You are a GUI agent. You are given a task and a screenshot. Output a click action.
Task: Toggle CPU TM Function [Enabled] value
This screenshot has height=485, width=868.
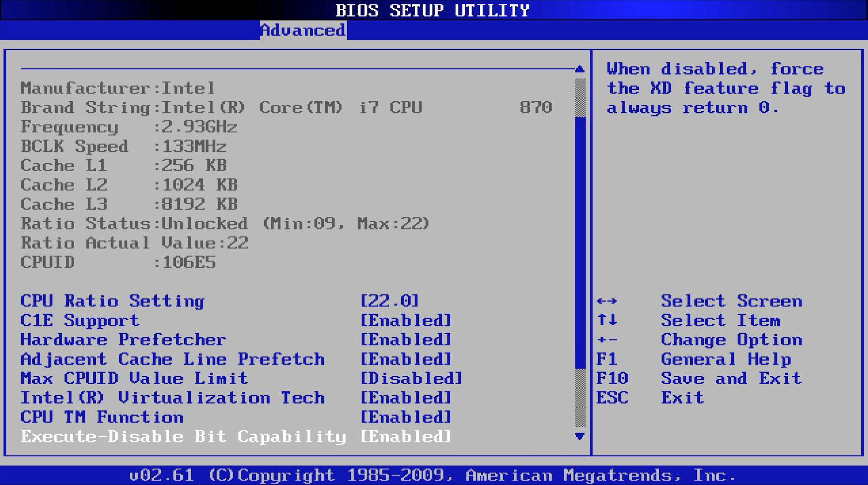pos(406,418)
